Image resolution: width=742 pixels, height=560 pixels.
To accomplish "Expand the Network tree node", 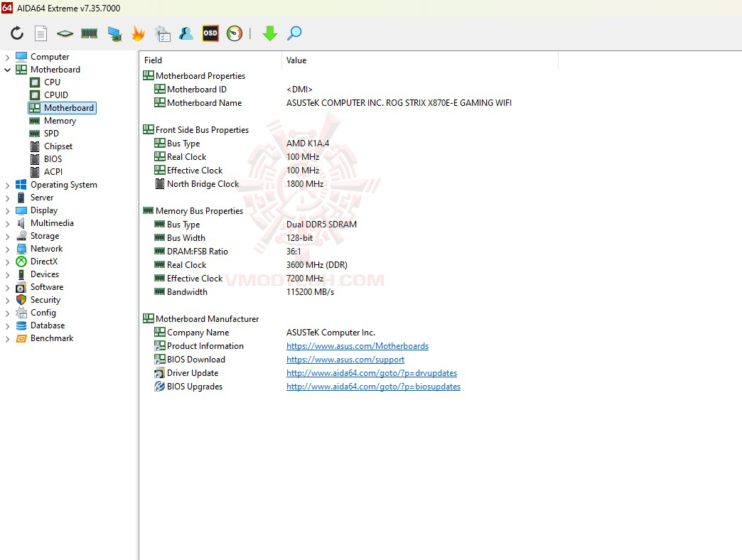I will click(x=7, y=249).
